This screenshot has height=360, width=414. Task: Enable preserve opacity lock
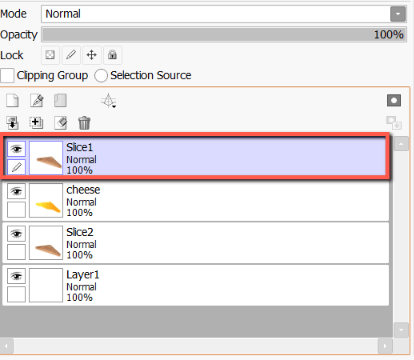click(x=50, y=55)
